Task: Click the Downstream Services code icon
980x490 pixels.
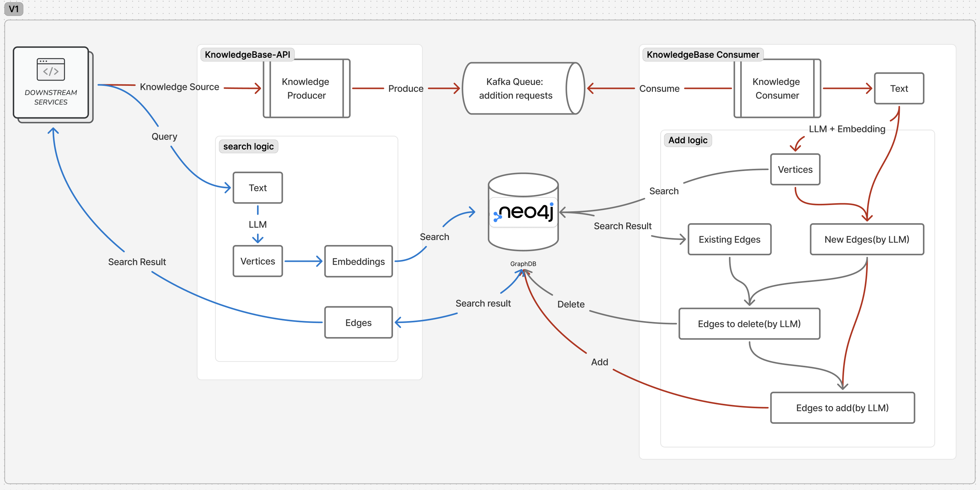Action: 51,69
